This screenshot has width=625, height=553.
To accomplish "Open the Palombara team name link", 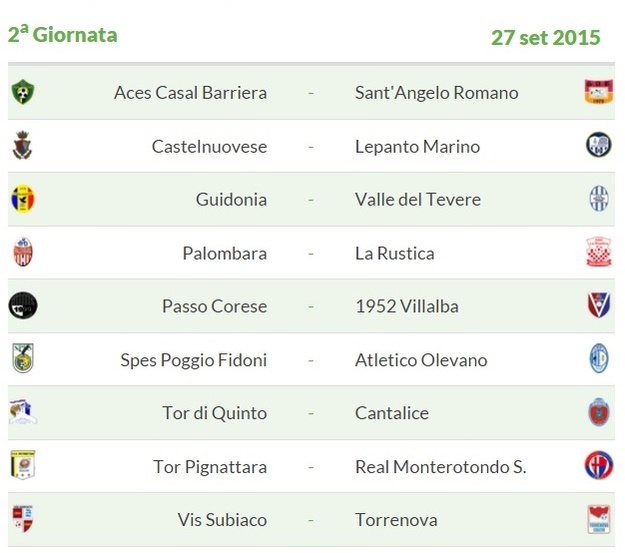I will (x=225, y=253).
